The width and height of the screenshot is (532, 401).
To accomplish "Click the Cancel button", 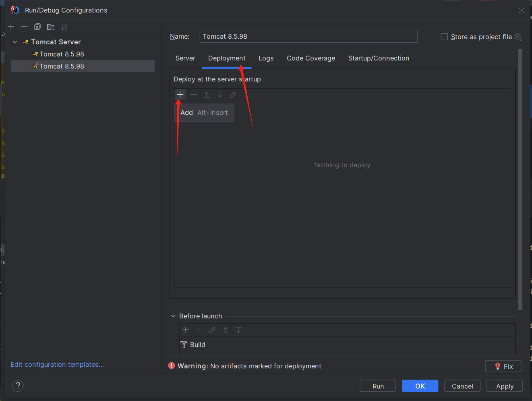I will click(462, 386).
